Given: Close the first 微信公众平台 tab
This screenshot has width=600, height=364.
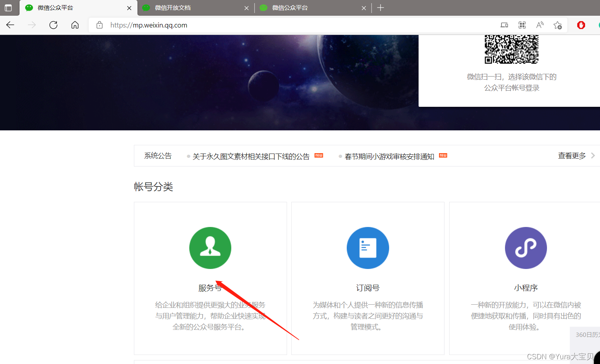Looking at the screenshot, I should tap(129, 8).
